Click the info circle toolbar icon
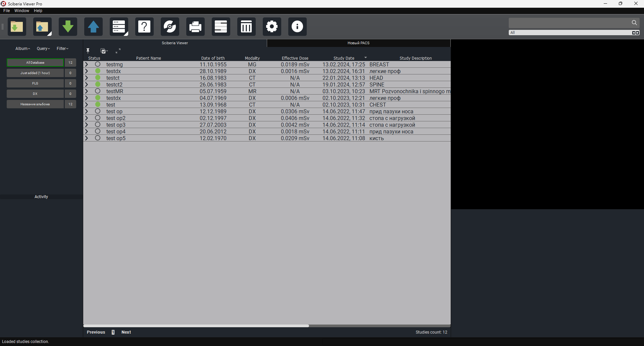This screenshot has height=346, width=644. pos(297,26)
